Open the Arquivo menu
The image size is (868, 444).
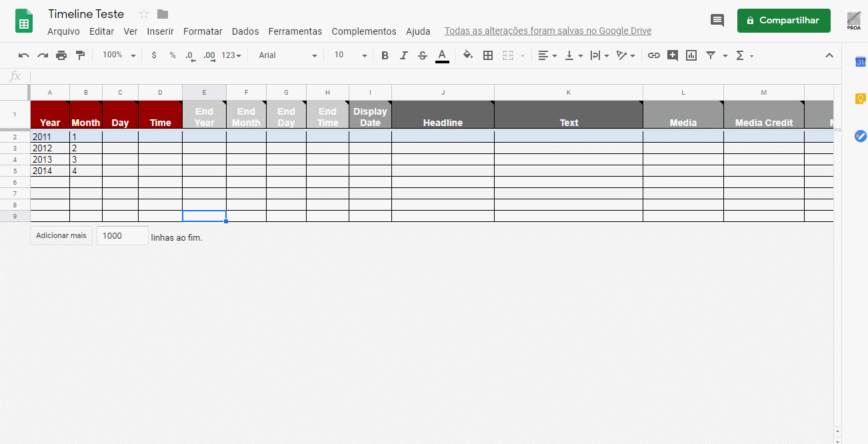[x=63, y=31]
